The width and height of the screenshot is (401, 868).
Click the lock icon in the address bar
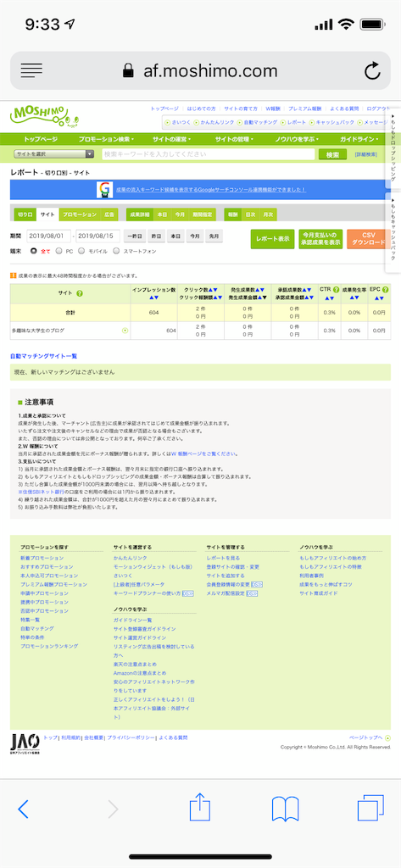point(129,70)
